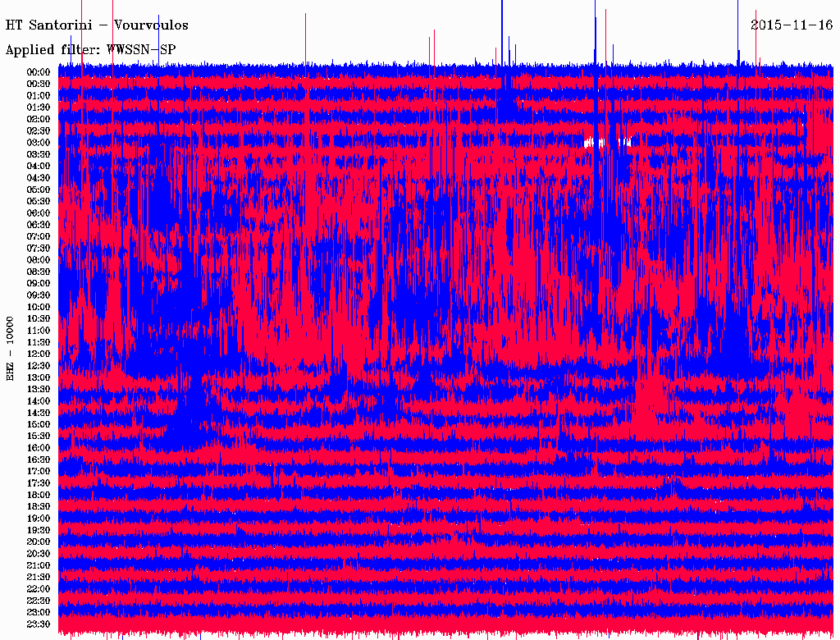Click the white gap in the 03:00 trace
Screen dimensions: 840x640
tap(607, 143)
